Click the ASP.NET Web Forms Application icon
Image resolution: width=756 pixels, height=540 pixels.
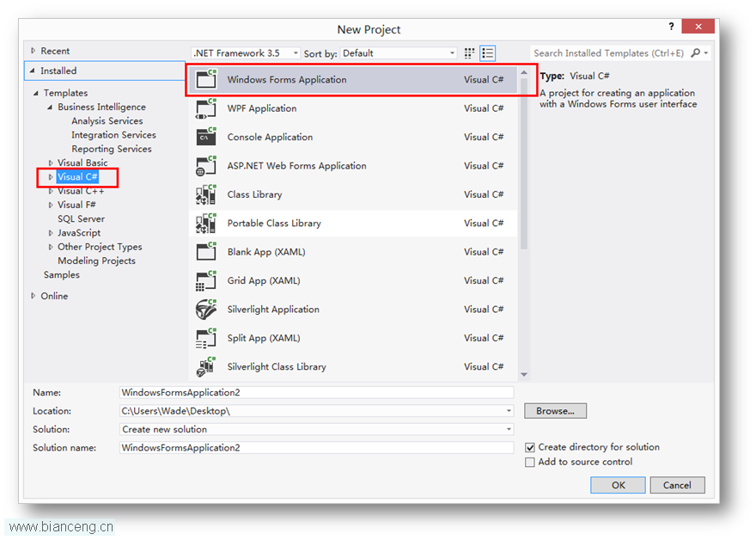[206, 165]
